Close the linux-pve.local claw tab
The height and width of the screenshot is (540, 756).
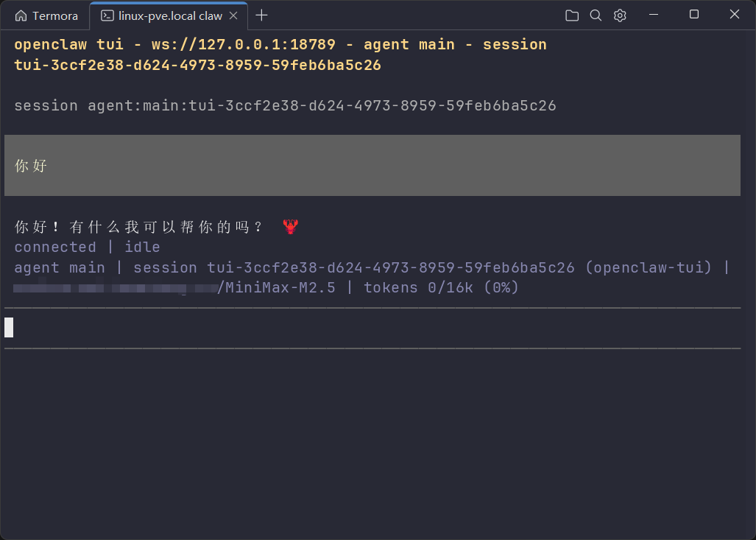coord(233,14)
